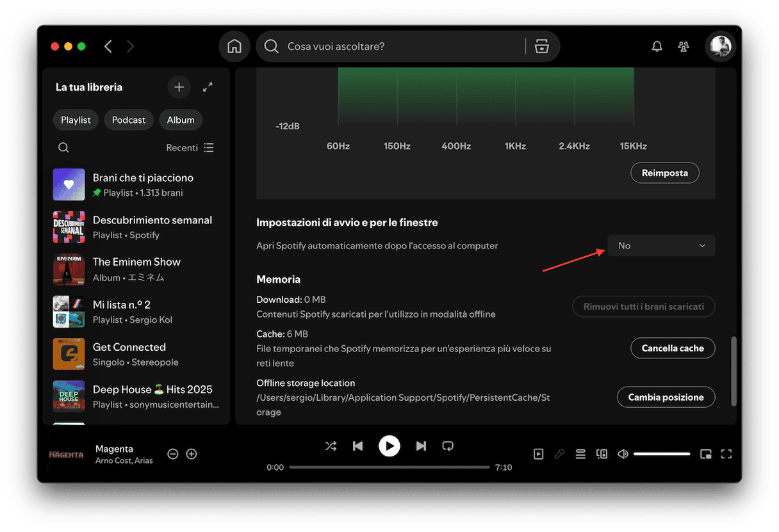
Task: Create new playlist with plus icon
Action: tap(179, 87)
